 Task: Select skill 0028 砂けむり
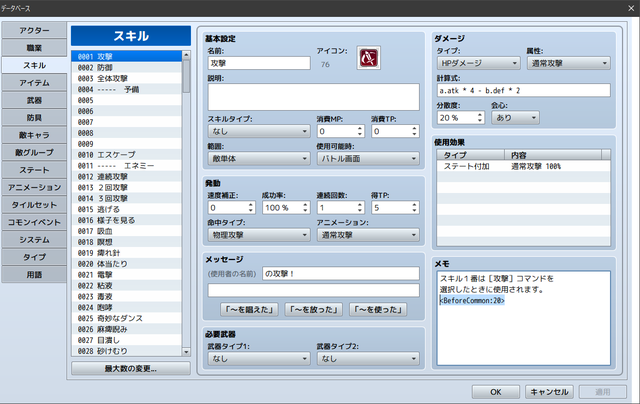(127, 351)
